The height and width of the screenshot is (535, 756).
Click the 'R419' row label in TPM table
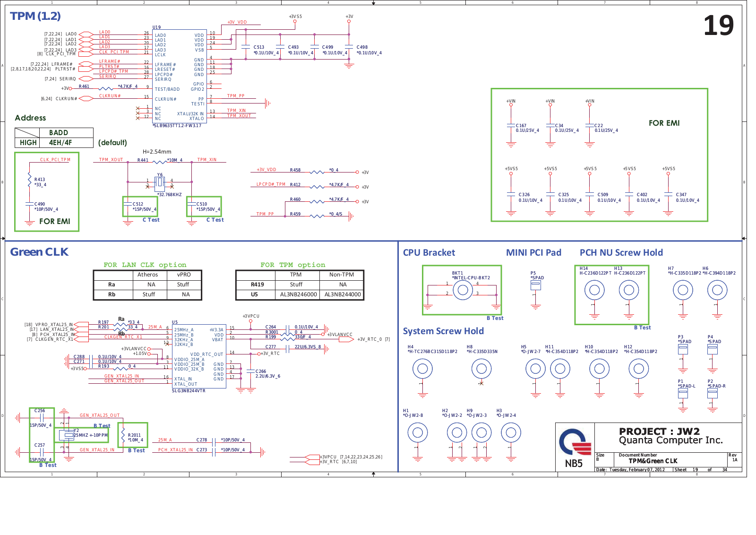coord(258,285)
